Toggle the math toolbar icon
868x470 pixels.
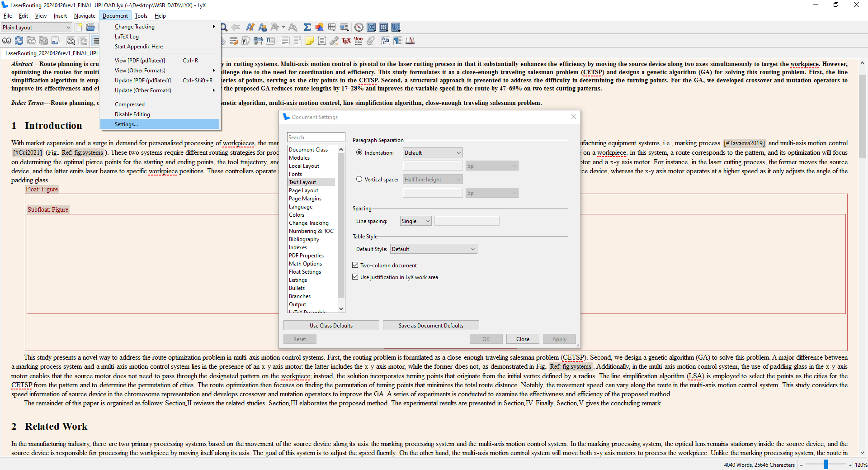point(371,27)
